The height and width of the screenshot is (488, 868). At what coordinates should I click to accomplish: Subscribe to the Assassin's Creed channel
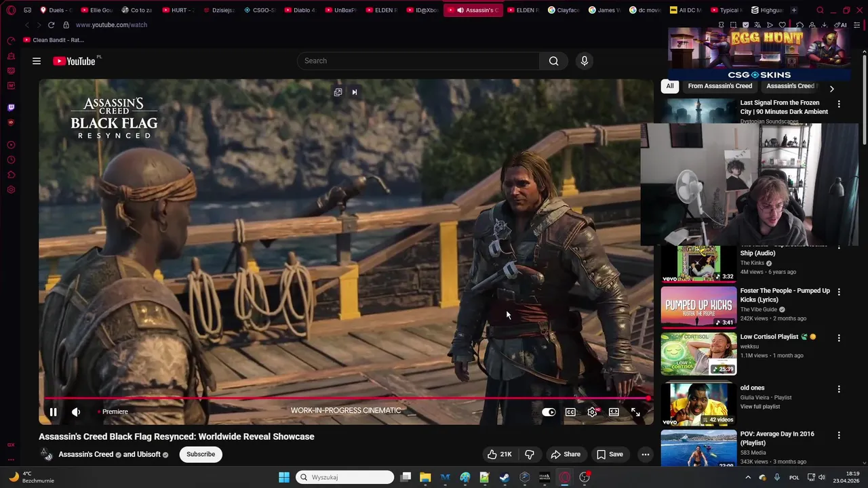(201, 454)
